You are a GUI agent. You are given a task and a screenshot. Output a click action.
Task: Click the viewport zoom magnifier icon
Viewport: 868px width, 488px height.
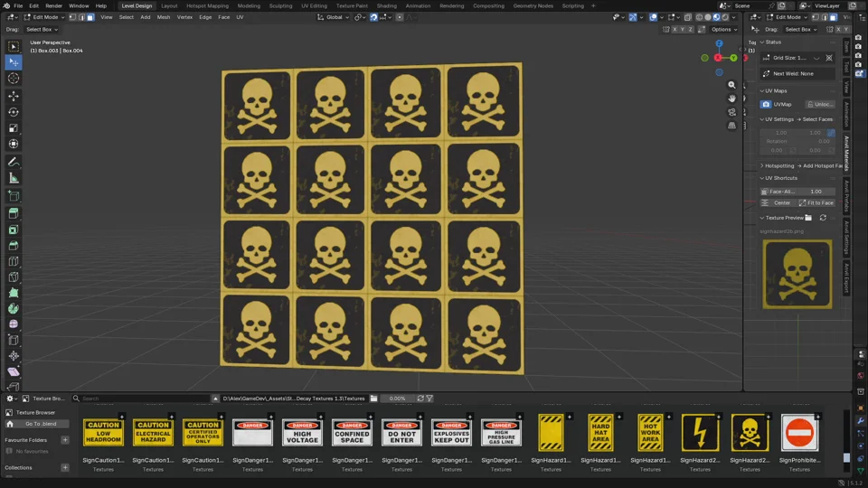tap(731, 85)
